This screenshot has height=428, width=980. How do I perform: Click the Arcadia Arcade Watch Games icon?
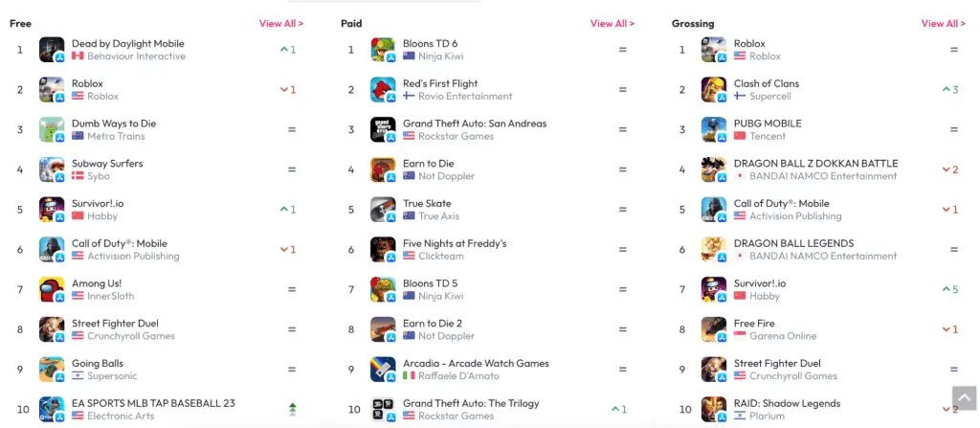point(383,370)
